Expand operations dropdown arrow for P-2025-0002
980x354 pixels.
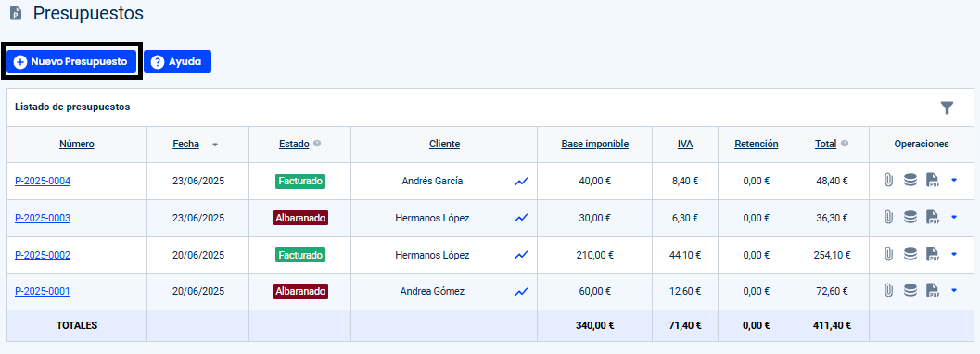[x=954, y=254]
